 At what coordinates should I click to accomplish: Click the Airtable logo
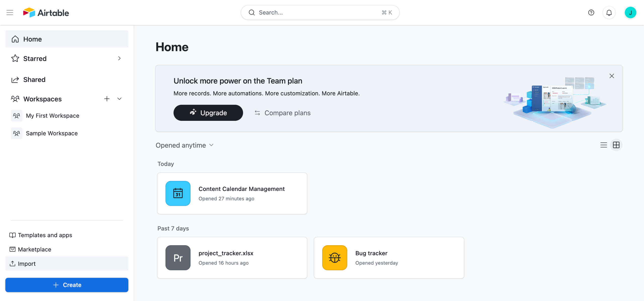point(46,13)
